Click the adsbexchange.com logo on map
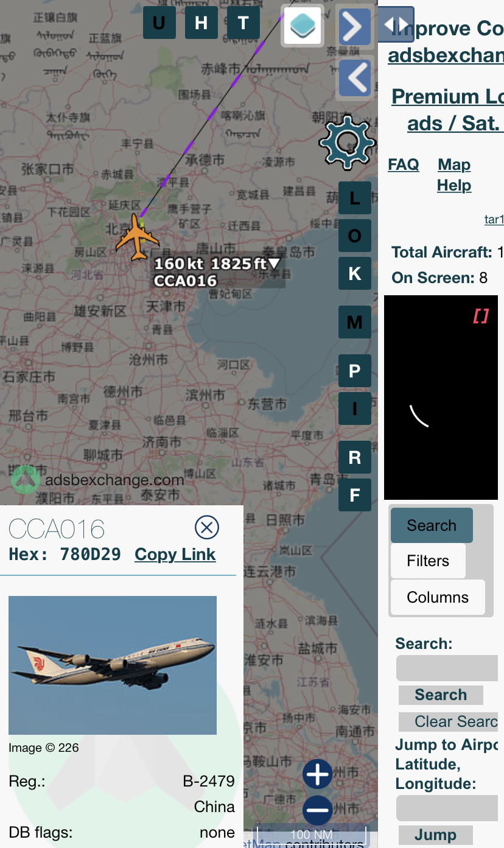 point(98,480)
